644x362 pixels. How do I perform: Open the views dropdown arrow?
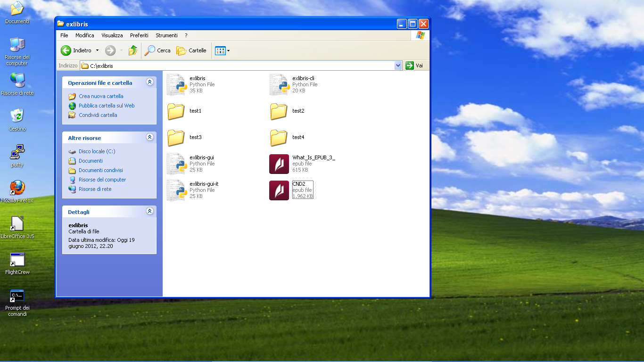pyautogui.click(x=229, y=50)
